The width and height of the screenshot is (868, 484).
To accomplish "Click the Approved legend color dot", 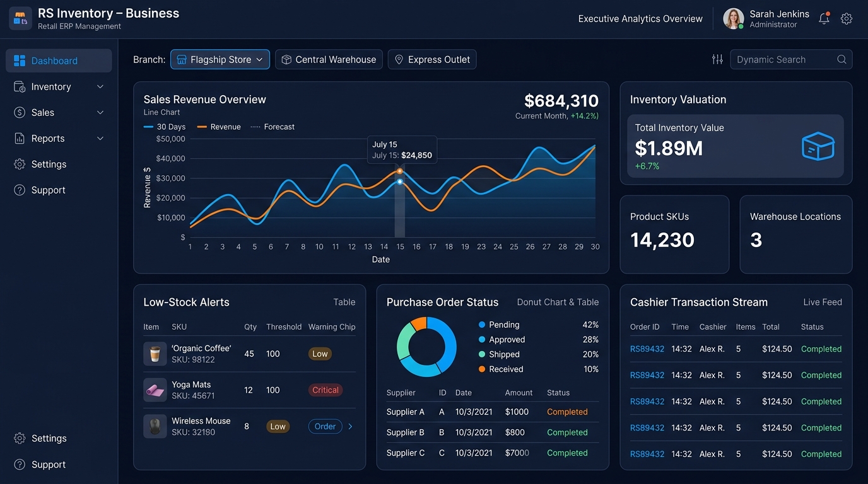I will click(x=482, y=340).
